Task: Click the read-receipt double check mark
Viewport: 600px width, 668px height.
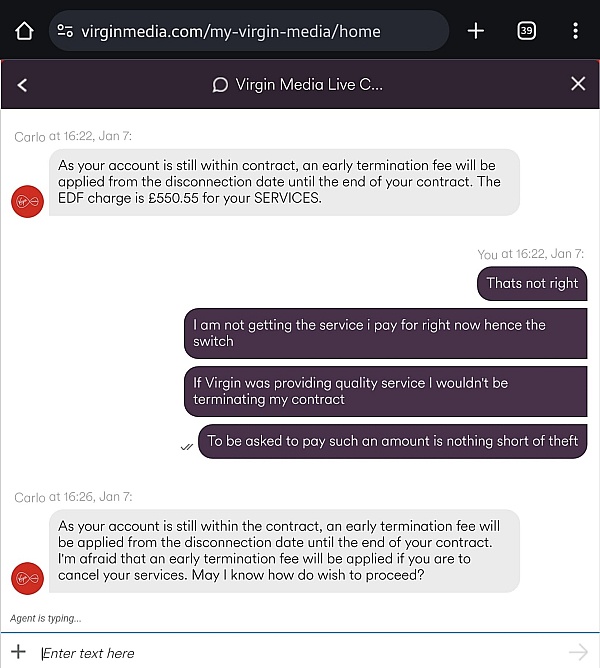Action: pos(187,447)
